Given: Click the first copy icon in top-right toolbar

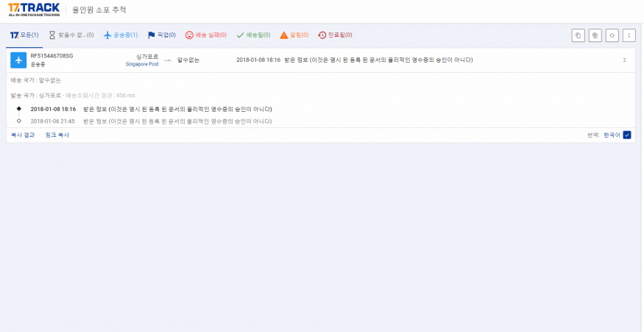Looking at the screenshot, I should coord(578,35).
